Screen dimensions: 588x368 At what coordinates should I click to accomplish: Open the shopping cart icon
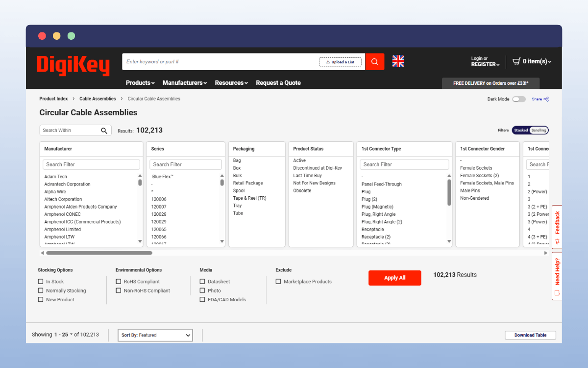[x=516, y=61]
